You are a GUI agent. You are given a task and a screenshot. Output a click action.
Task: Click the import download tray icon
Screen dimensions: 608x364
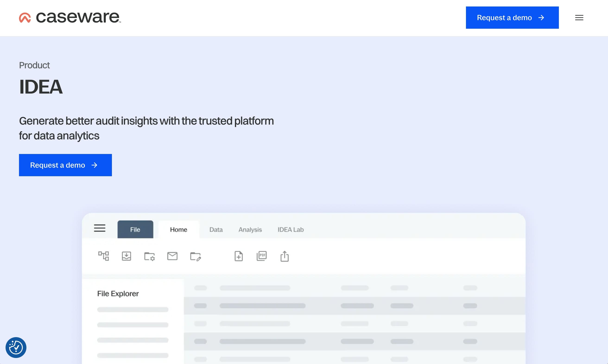pos(127,256)
